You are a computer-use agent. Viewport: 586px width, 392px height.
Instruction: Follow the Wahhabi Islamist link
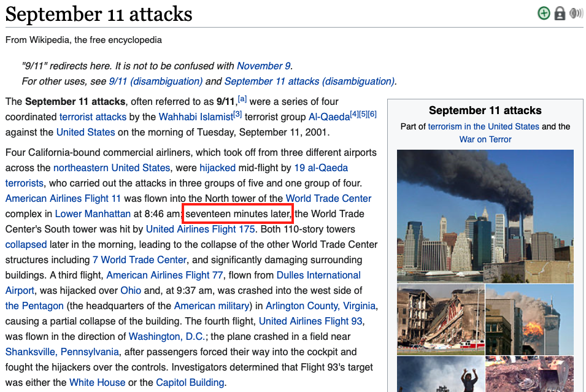196,117
